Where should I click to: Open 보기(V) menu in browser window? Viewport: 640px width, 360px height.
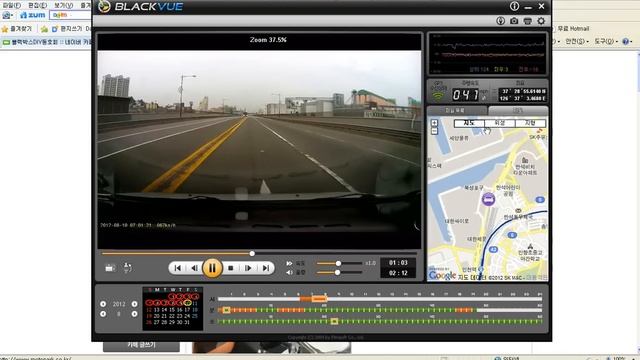pos(63,5)
